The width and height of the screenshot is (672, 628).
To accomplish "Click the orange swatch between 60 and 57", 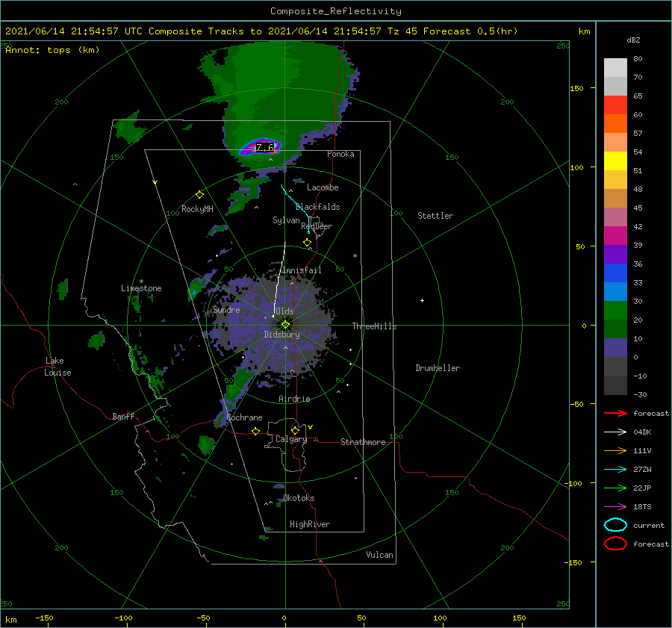I will (615, 123).
